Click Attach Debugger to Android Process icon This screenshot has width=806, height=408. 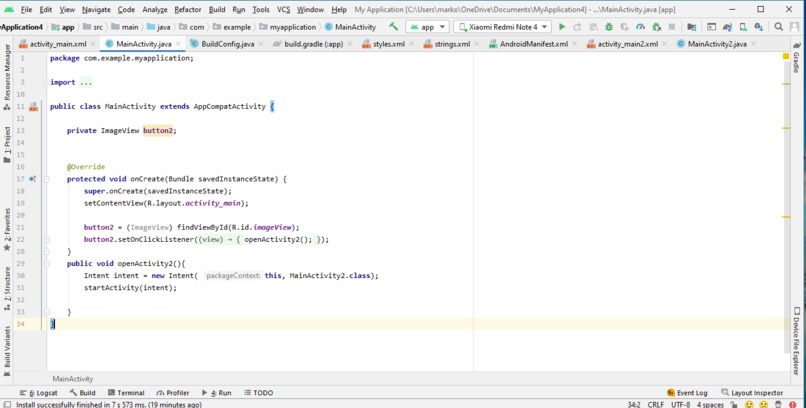656,27
